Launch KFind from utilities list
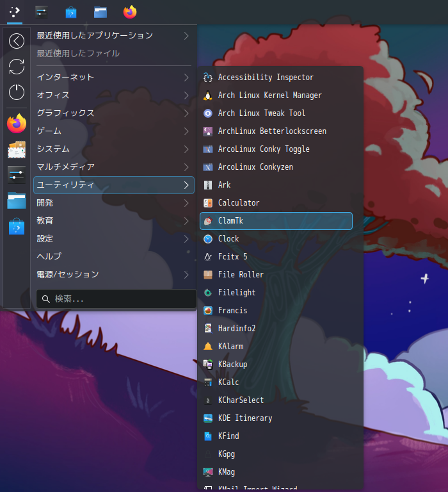 click(276, 436)
